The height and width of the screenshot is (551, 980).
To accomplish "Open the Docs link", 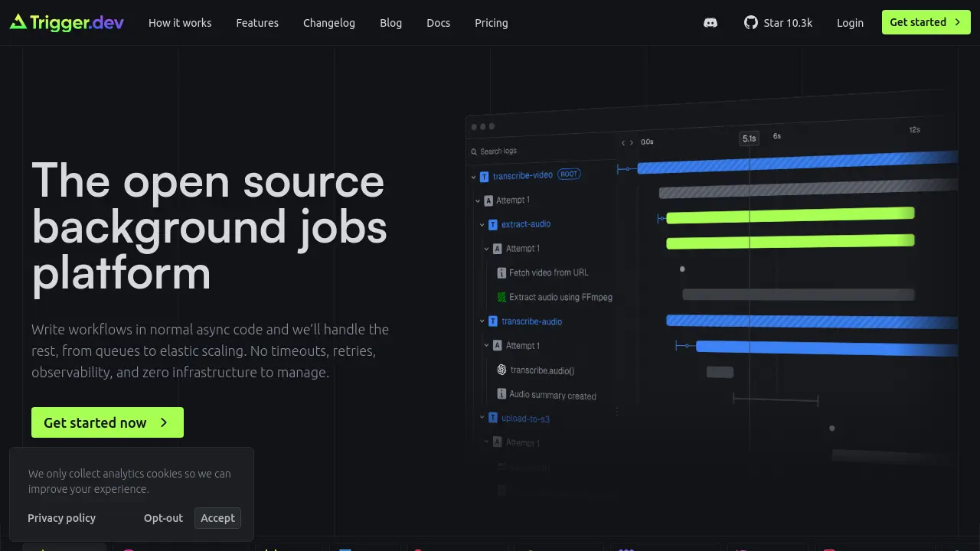I will coord(438,23).
